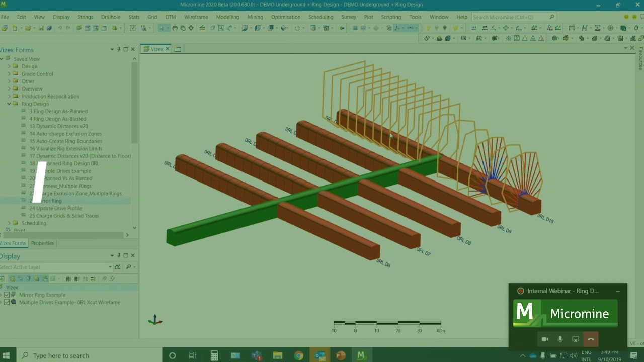Screen dimensions: 644x362
Task: Open the File menu
Action: point(5,17)
